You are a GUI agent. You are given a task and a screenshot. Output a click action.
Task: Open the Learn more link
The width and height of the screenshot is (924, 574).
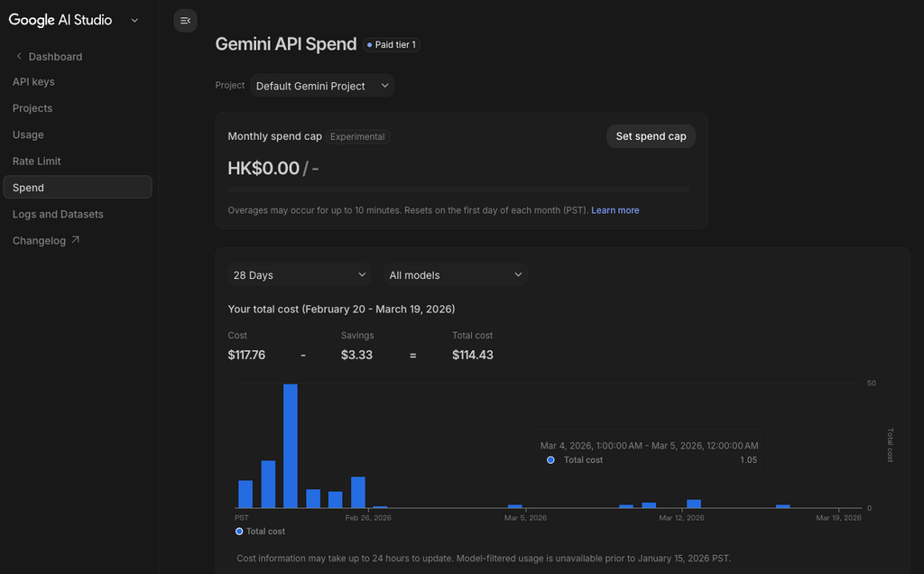pos(615,209)
